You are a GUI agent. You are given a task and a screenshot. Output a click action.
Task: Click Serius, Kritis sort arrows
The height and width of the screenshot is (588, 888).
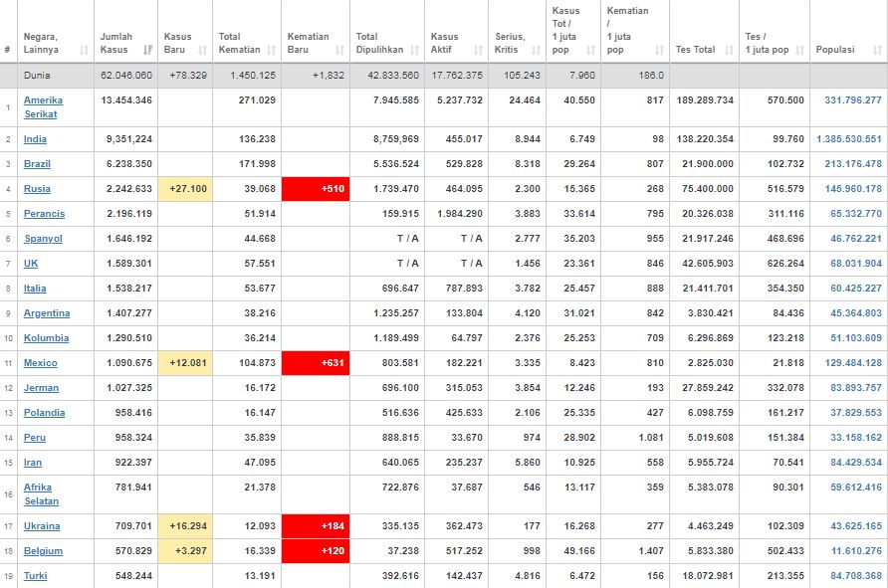(x=537, y=50)
